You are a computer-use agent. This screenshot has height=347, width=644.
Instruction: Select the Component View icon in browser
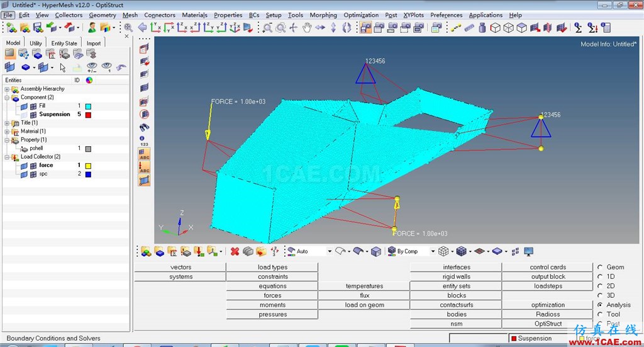(37, 54)
